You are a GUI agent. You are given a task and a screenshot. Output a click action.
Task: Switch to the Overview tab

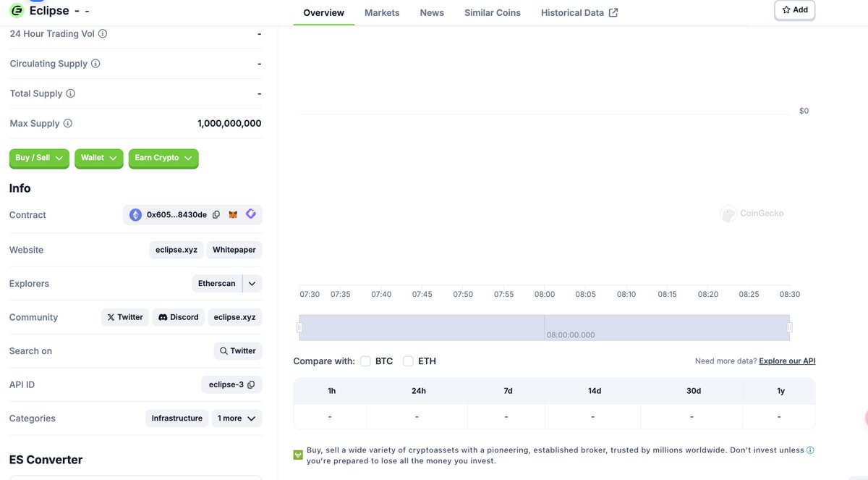point(324,13)
